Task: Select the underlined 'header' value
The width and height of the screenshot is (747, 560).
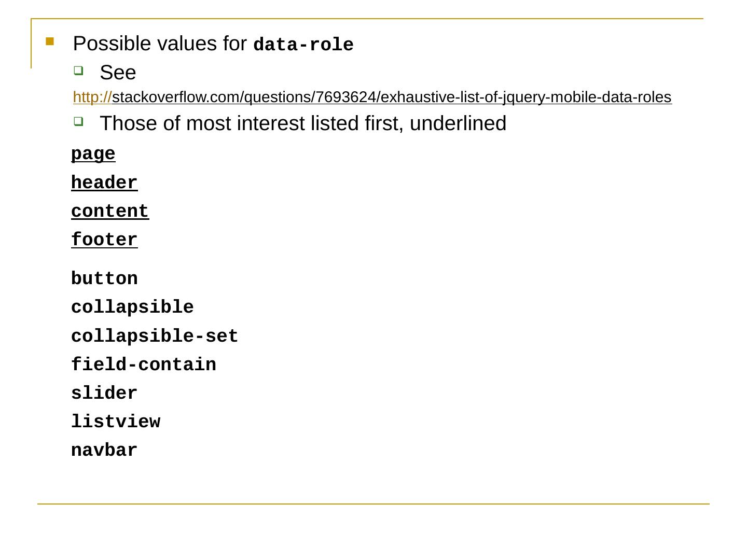Action: 104,183
